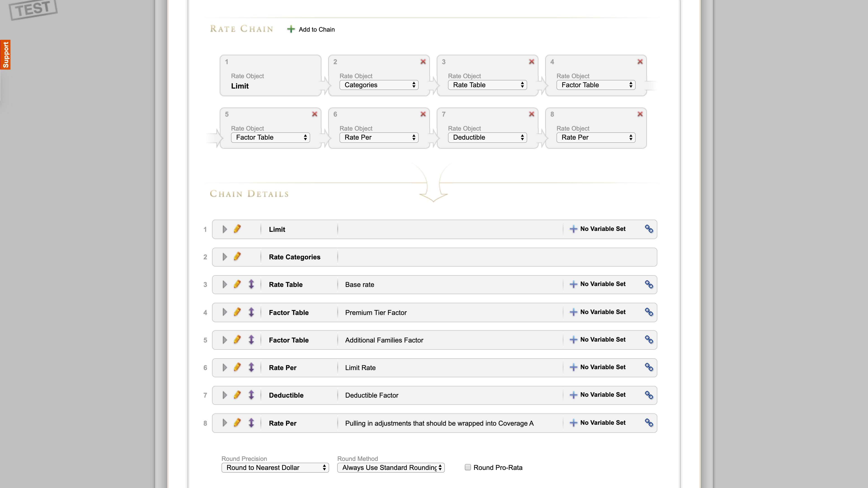Click reorder arrow on Additional Families Factor row
This screenshot has width=868, height=488.
251,340
